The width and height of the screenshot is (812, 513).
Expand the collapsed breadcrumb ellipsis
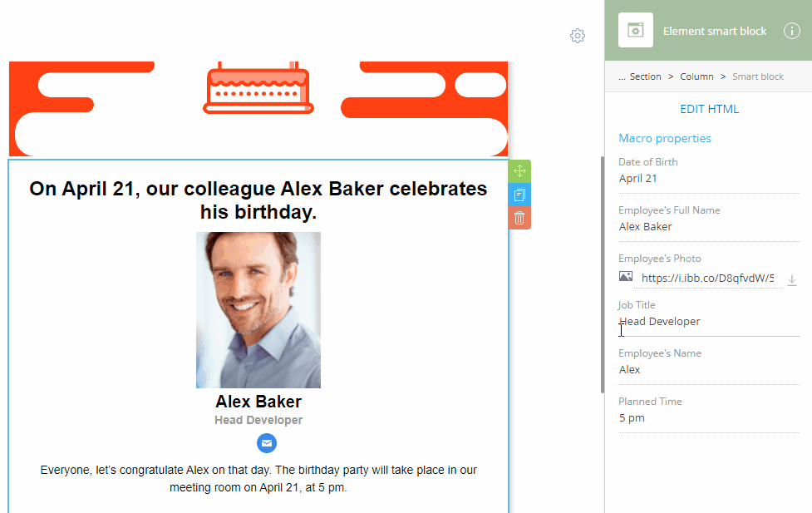(622, 76)
